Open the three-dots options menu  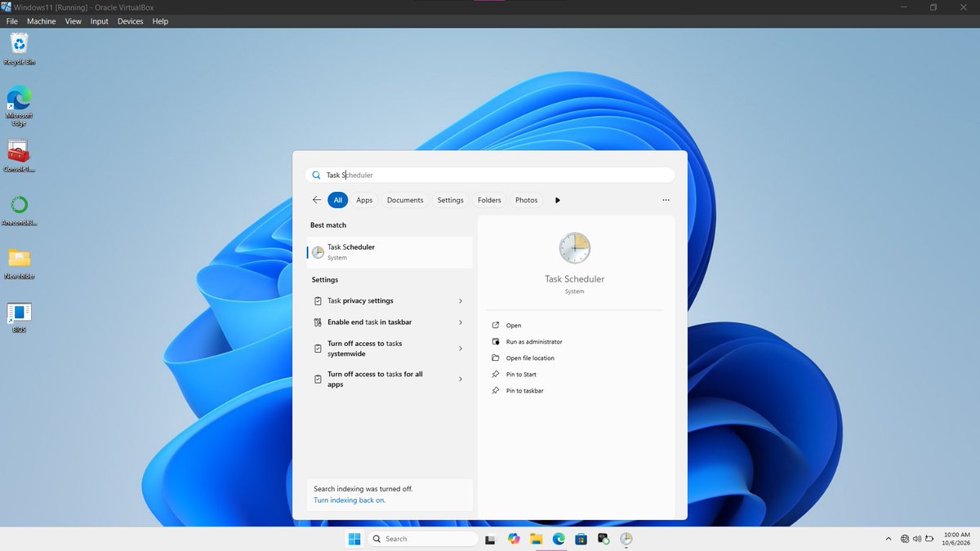[666, 200]
